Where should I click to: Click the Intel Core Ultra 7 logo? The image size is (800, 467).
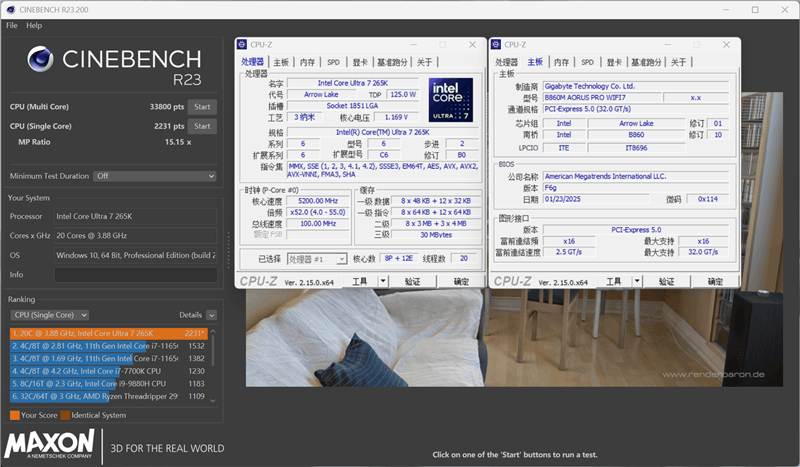(451, 100)
